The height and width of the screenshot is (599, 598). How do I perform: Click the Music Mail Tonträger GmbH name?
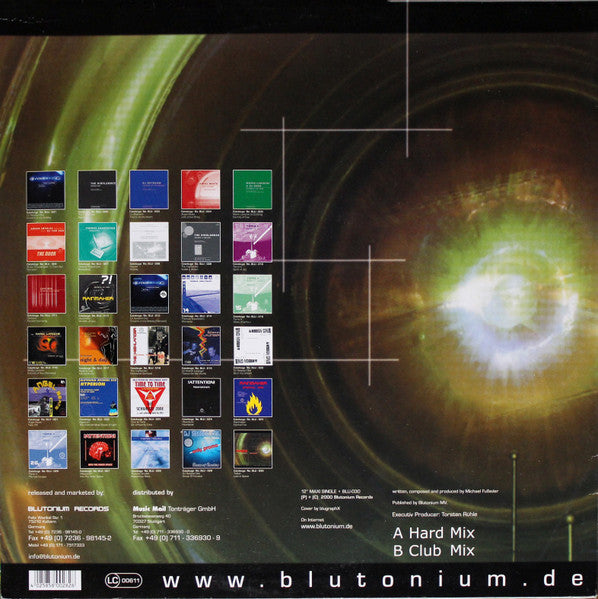pyautogui.click(x=174, y=509)
